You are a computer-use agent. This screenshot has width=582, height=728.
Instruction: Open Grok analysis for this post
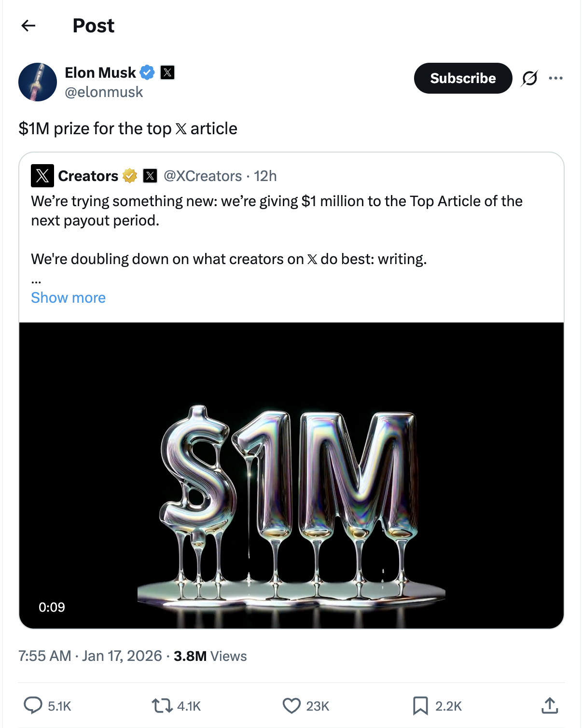coord(530,78)
